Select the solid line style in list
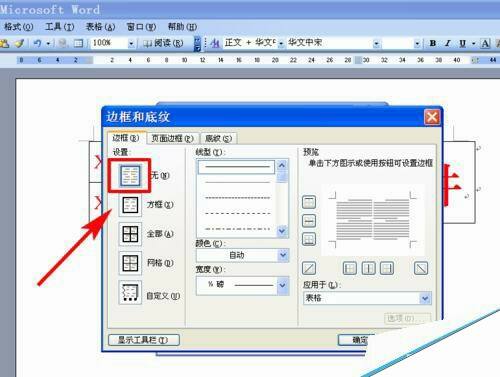500x377 pixels. point(237,167)
